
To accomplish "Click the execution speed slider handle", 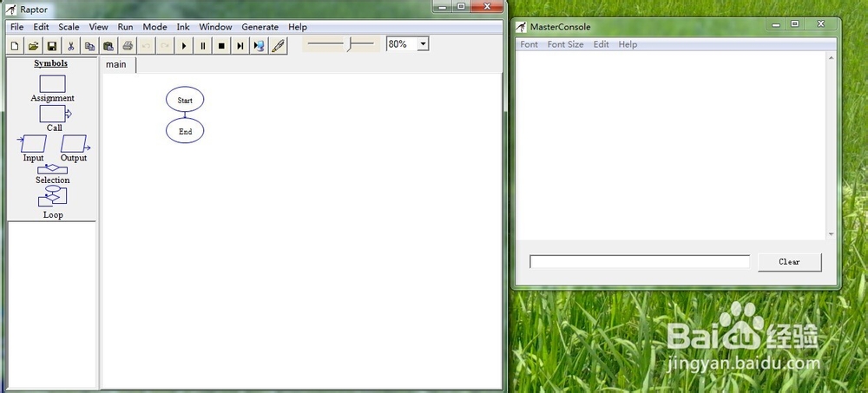I will 350,45.
